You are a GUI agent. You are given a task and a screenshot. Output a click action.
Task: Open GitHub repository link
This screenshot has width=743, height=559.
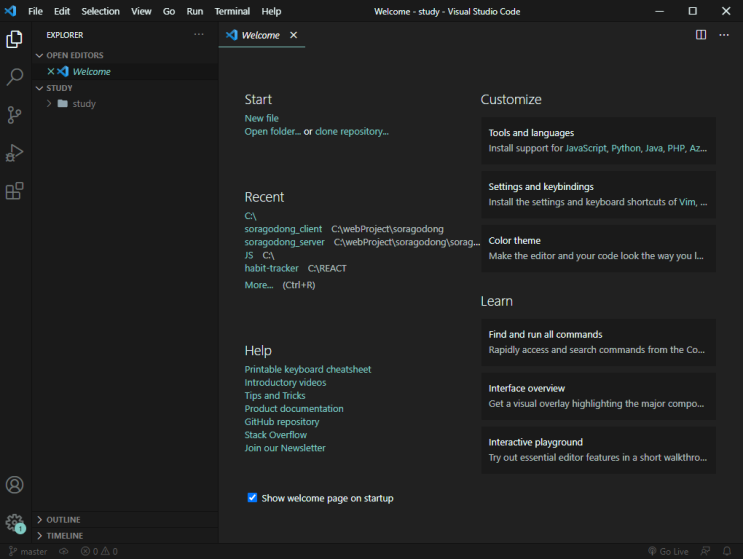click(282, 422)
